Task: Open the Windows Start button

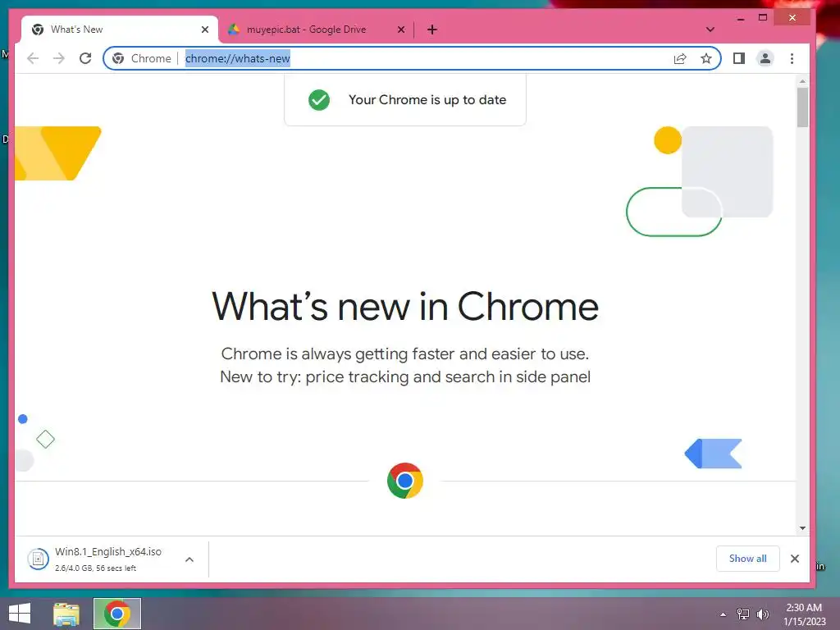Action: (20, 614)
